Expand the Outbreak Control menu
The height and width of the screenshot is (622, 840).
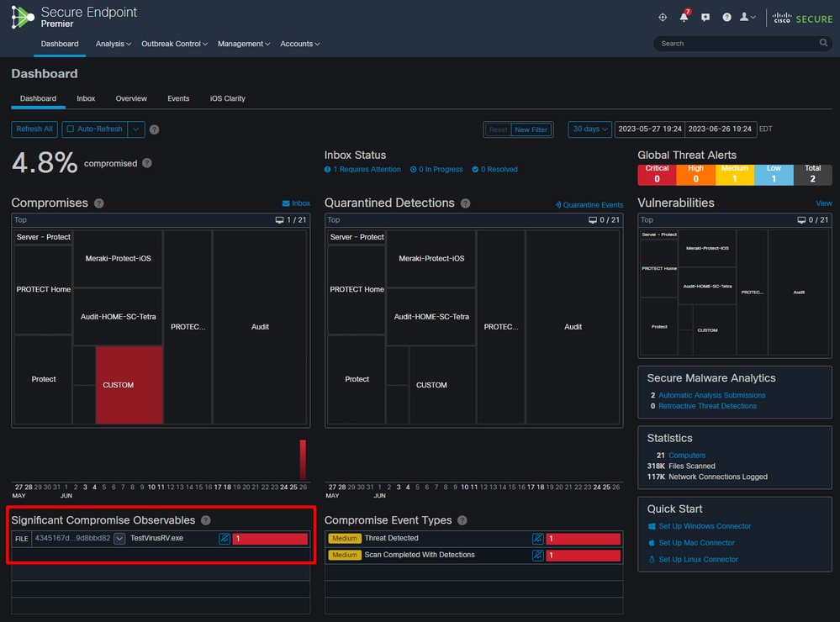pos(174,44)
